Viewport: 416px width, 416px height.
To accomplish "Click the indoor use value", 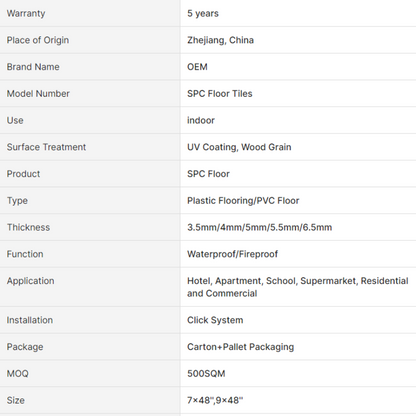I will click(201, 120).
